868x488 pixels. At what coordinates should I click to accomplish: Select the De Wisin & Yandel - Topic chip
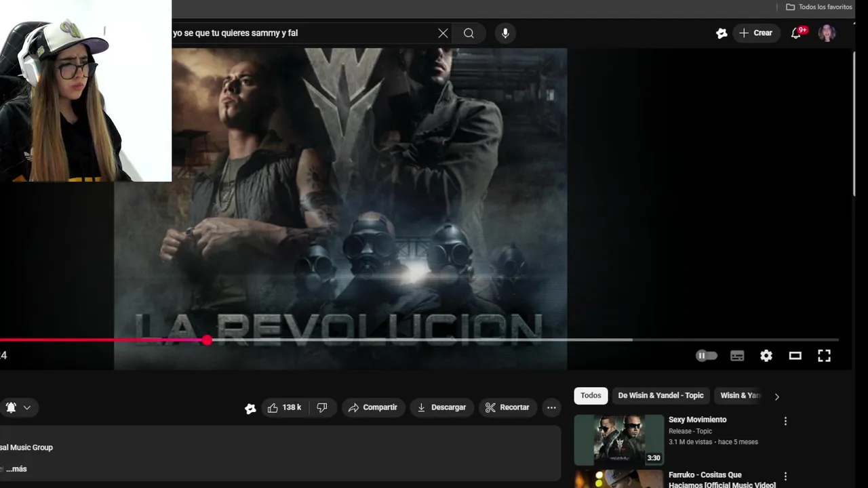pos(660,396)
